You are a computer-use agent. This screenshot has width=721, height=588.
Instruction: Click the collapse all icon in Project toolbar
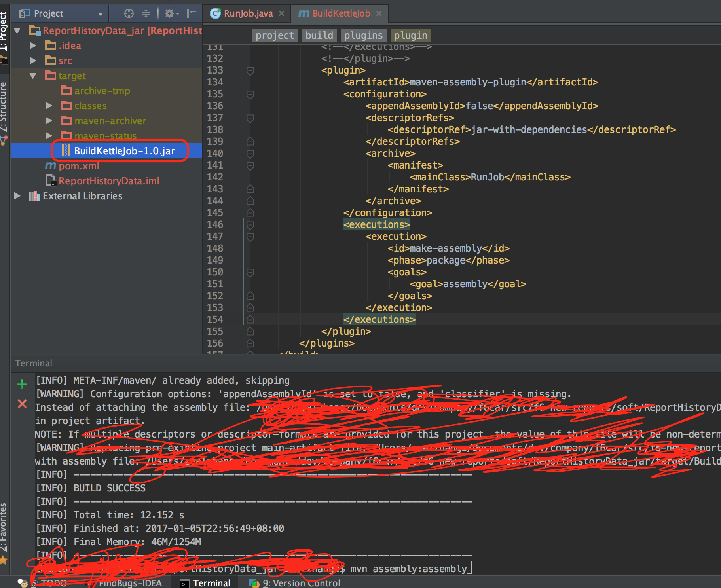coord(146,14)
